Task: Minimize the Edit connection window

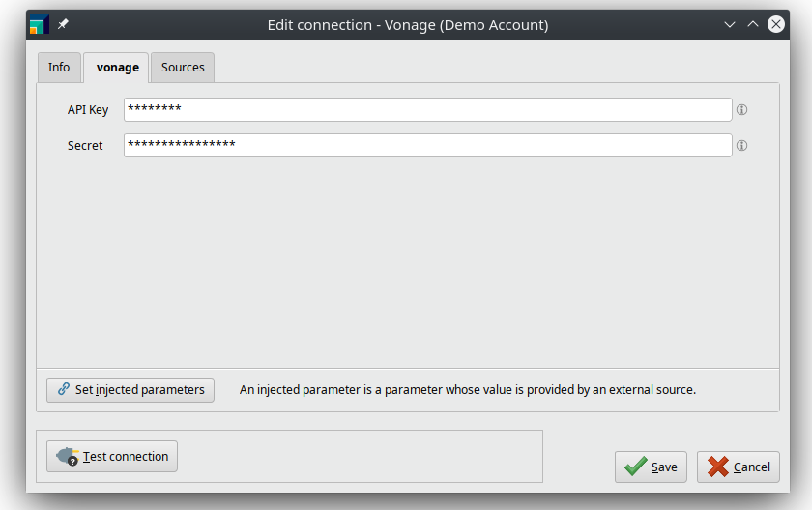Action: [730, 25]
